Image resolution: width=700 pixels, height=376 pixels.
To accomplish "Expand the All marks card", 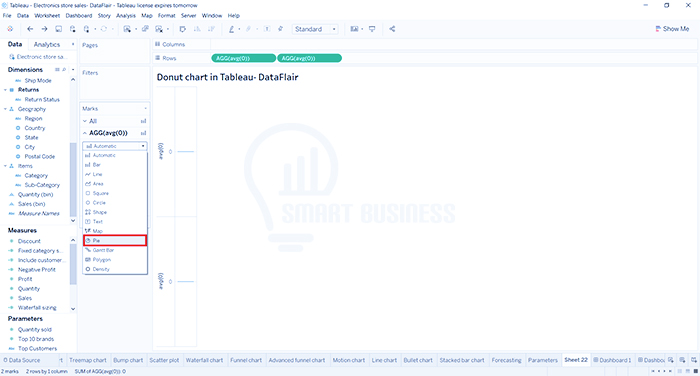I will pos(85,121).
